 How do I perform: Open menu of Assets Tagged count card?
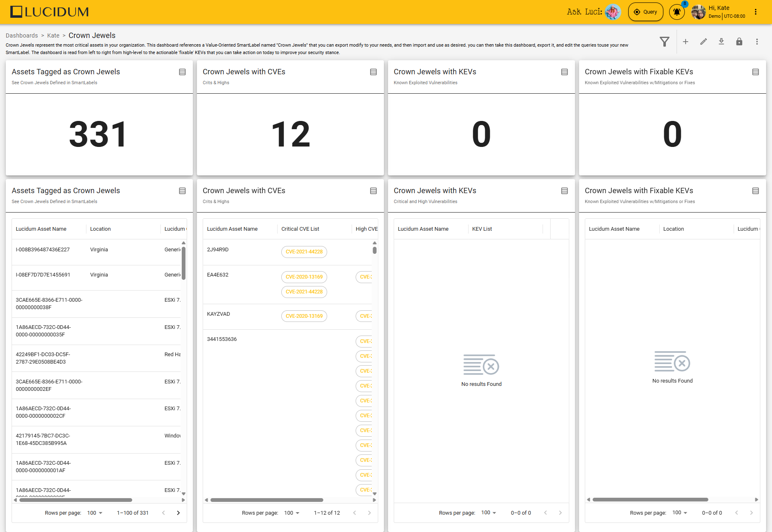182,72
